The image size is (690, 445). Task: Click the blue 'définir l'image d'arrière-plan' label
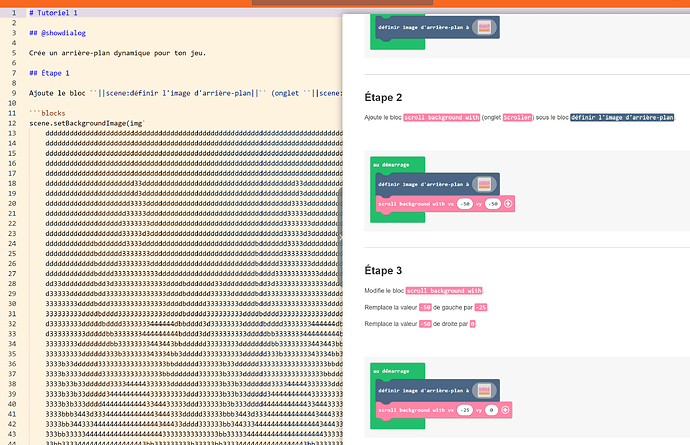pos(622,118)
